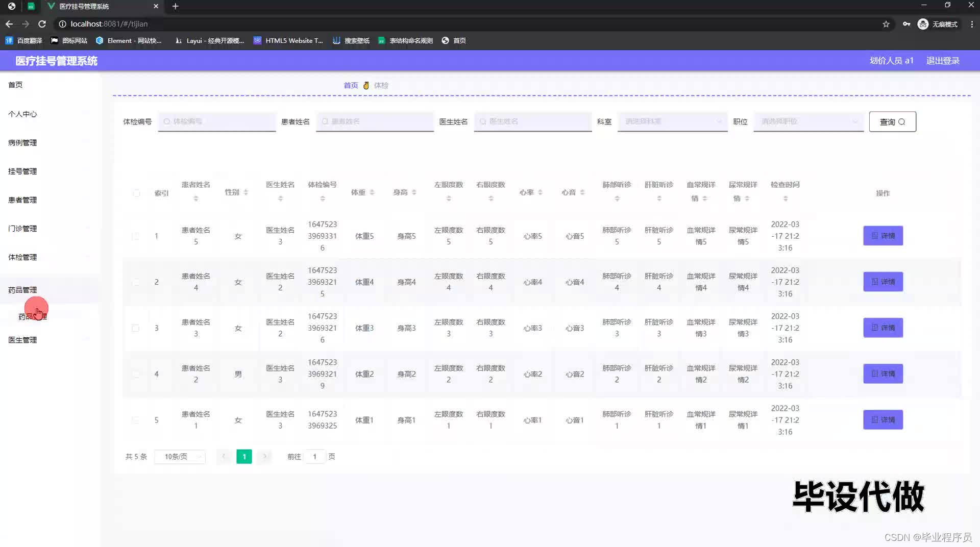Open browser three-dot menu

(972, 24)
